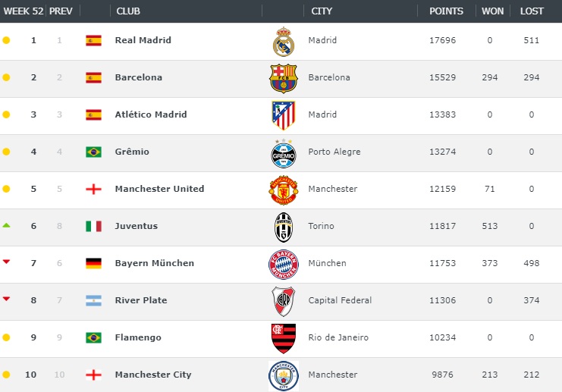Click the Real Madrid club crest

pyautogui.click(x=284, y=42)
